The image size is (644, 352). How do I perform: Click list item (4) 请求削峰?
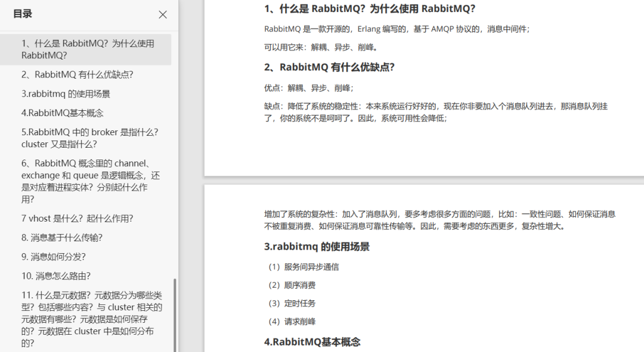click(x=292, y=322)
